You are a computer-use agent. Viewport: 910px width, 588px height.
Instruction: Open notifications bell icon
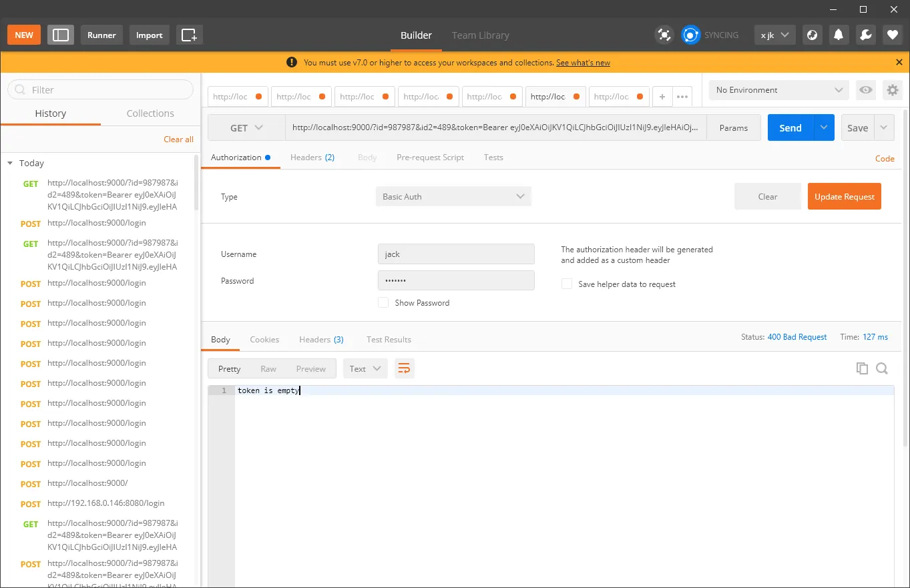click(839, 35)
